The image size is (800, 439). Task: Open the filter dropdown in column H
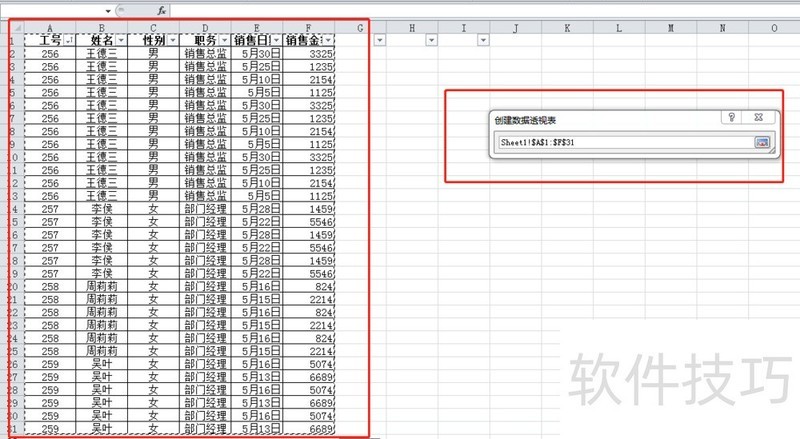pos(432,40)
